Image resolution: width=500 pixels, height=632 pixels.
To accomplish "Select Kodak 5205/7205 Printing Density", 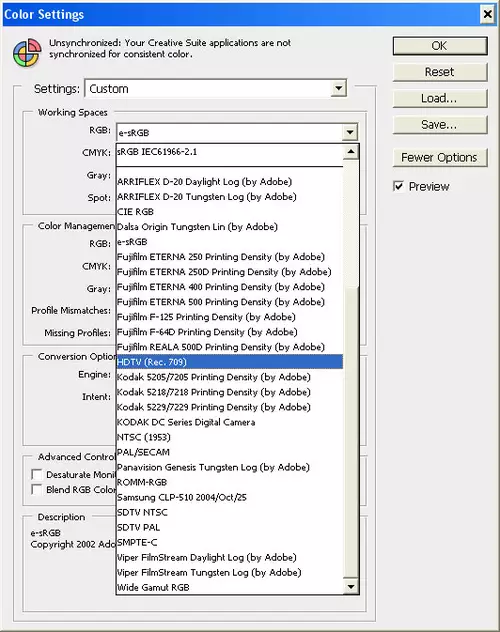I will [230, 377].
